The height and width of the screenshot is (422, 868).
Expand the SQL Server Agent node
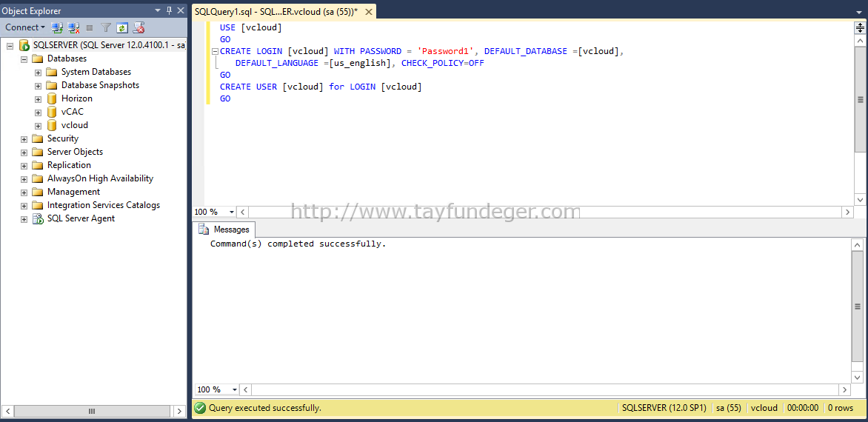pyautogui.click(x=24, y=218)
